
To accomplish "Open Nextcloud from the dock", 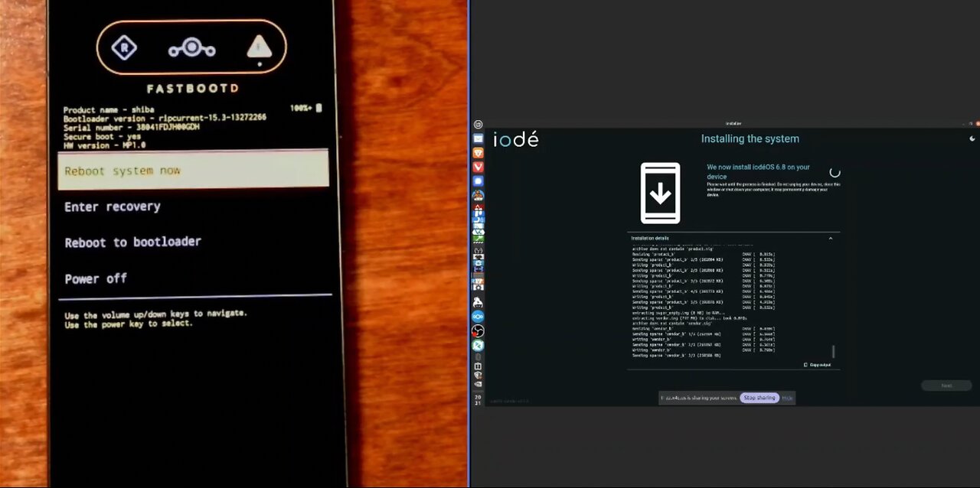I will 478,317.
